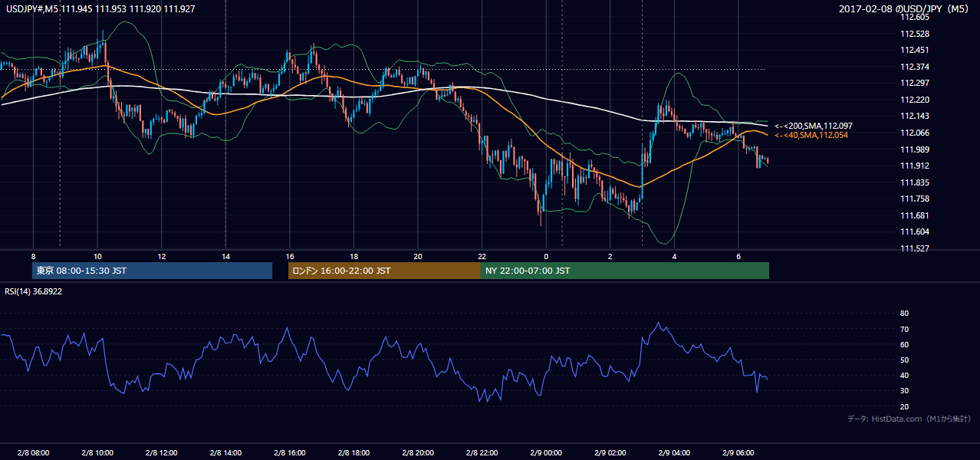Click price axis value 112.374
The image size is (980, 460).
tap(913, 67)
